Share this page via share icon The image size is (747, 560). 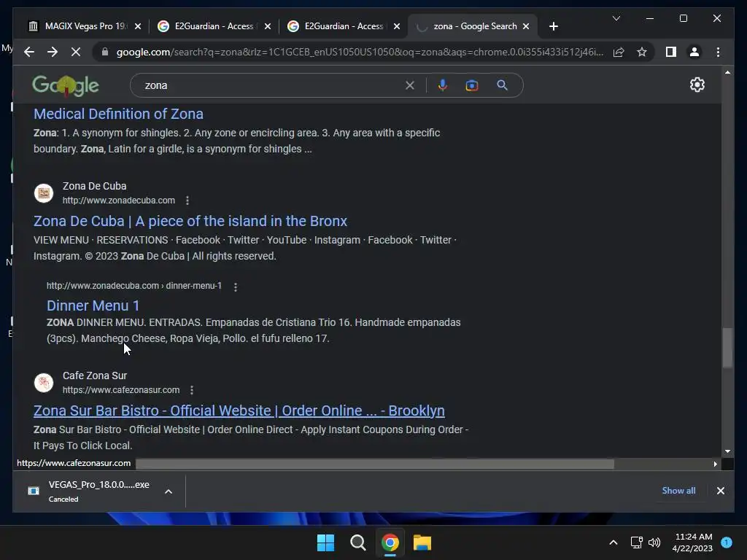619,52
